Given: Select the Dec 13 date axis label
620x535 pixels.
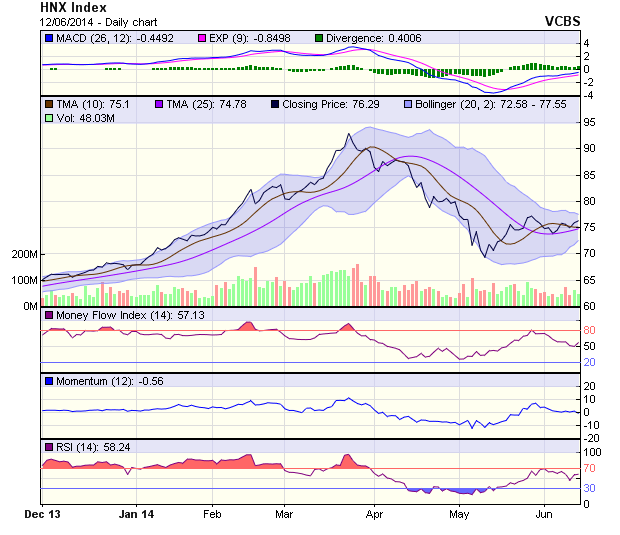Looking at the screenshot, I should (x=41, y=513).
